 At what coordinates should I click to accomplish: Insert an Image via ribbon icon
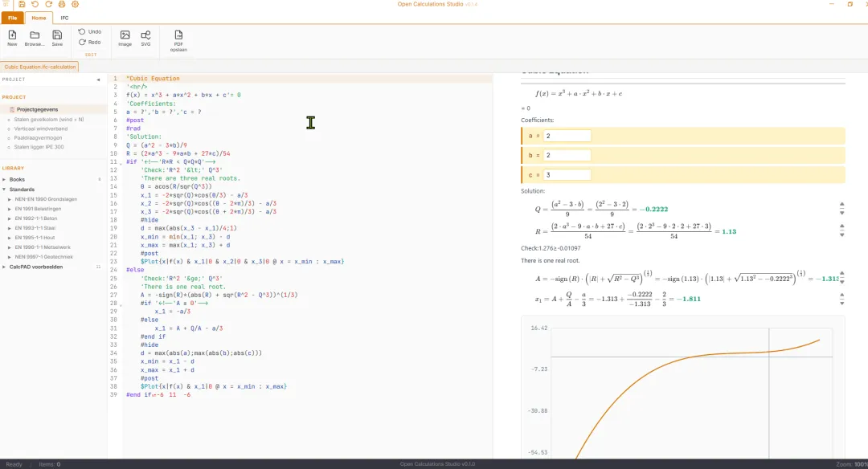point(125,39)
